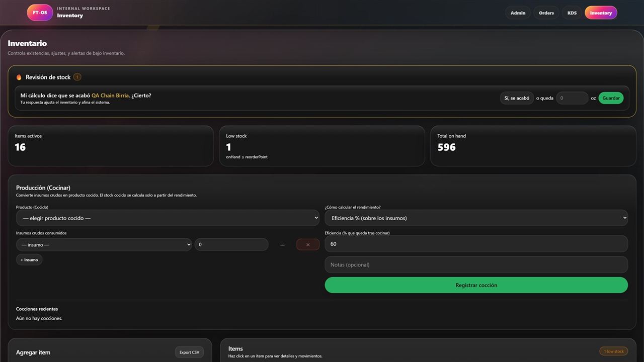Screen dimensions: 644x362
Task: Click the '1 low stock' badge
Action: 614,351
